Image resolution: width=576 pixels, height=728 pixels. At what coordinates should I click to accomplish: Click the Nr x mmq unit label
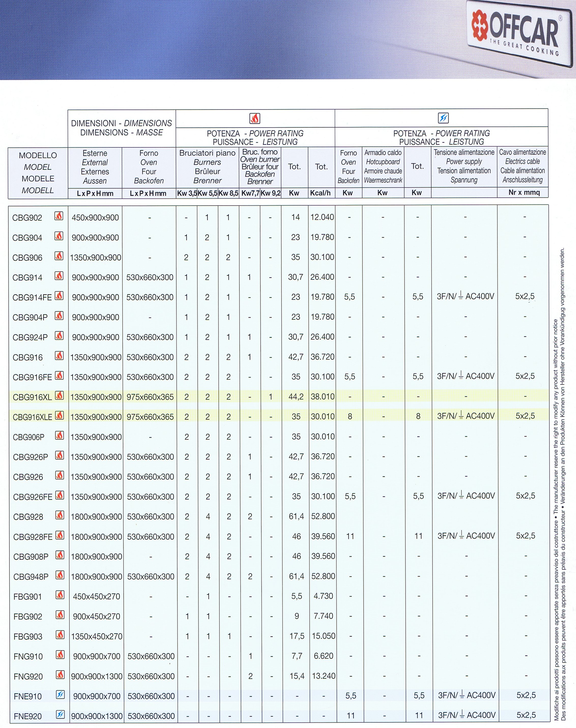[524, 192]
